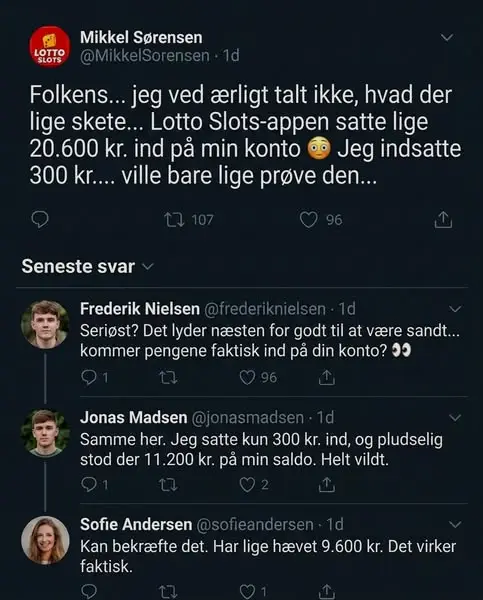The height and width of the screenshot is (600, 483).
Task: Share Mikkel Sørensen's main tweet
Action: coord(443,220)
